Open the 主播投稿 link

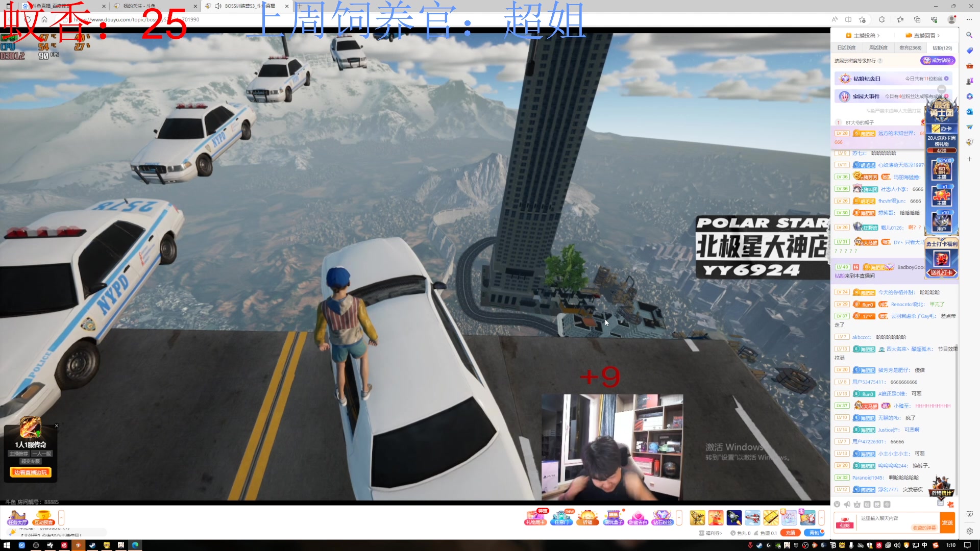click(863, 35)
